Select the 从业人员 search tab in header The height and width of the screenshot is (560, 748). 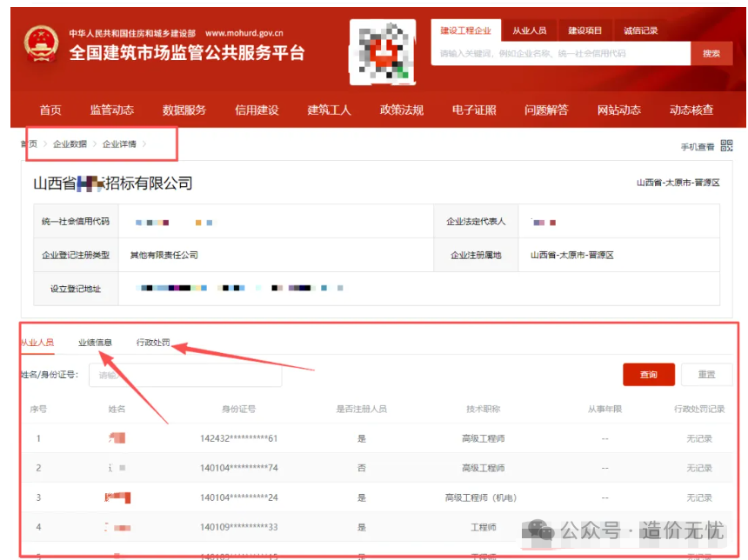pyautogui.click(x=529, y=30)
